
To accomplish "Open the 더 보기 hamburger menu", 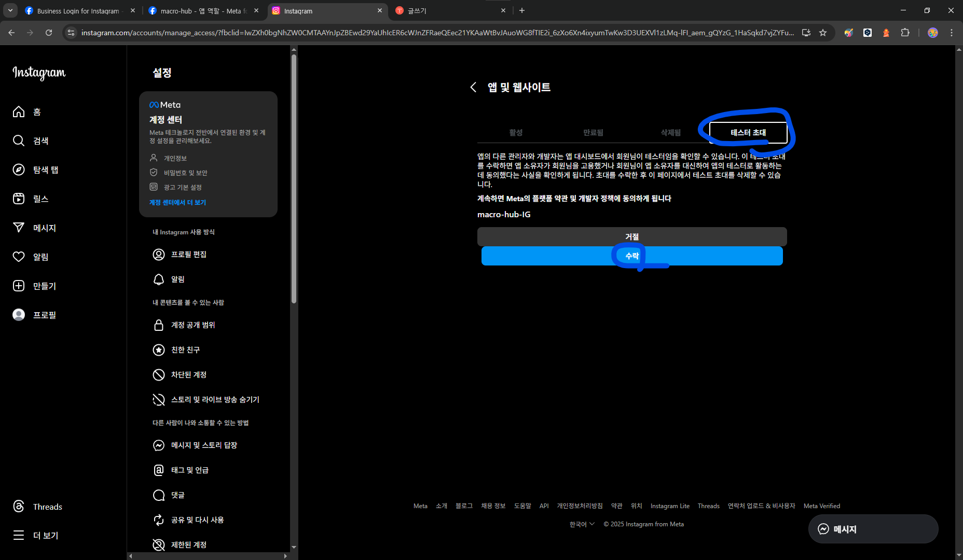I will coord(19,536).
